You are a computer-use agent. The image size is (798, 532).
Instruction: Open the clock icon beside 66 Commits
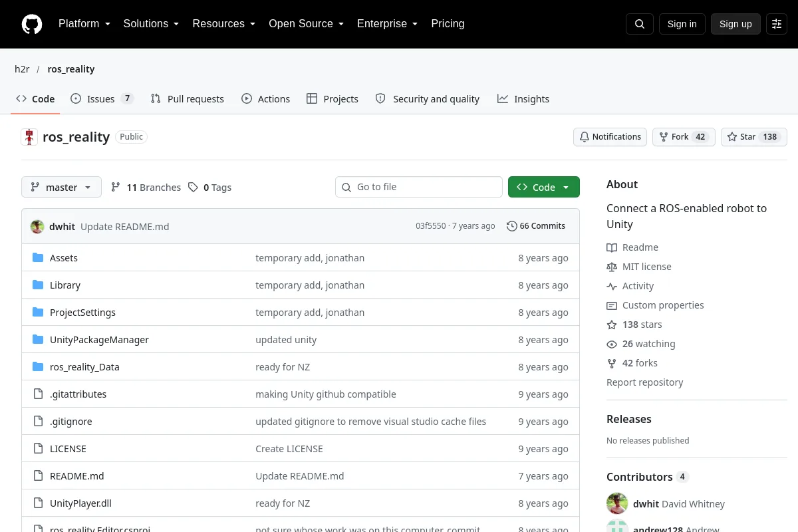click(511, 226)
